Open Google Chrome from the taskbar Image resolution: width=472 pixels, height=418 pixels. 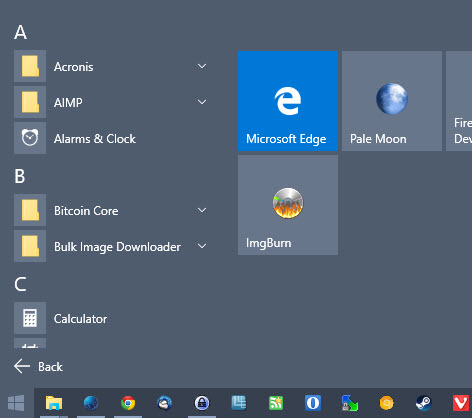(x=128, y=403)
